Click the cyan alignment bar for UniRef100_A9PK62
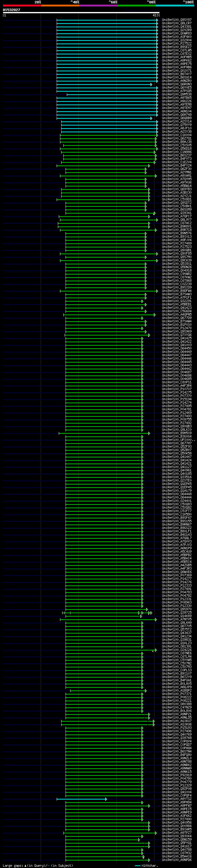197x868 pixels. click(x=107, y=61)
